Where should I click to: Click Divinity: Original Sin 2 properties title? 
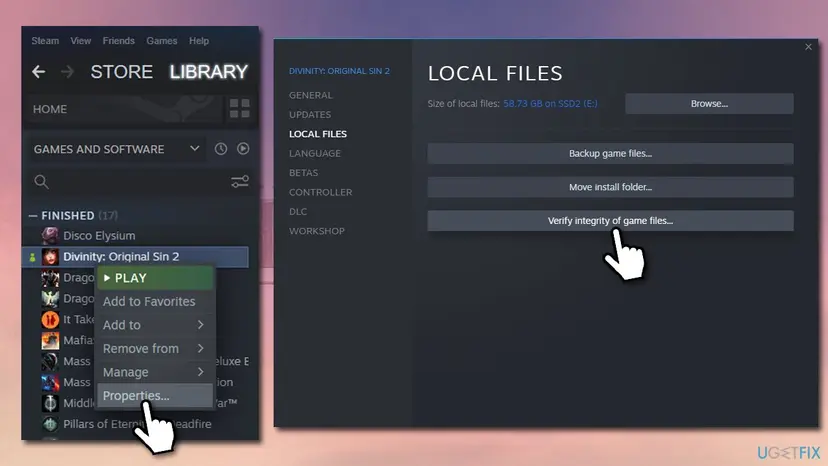[x=339, y=71]
